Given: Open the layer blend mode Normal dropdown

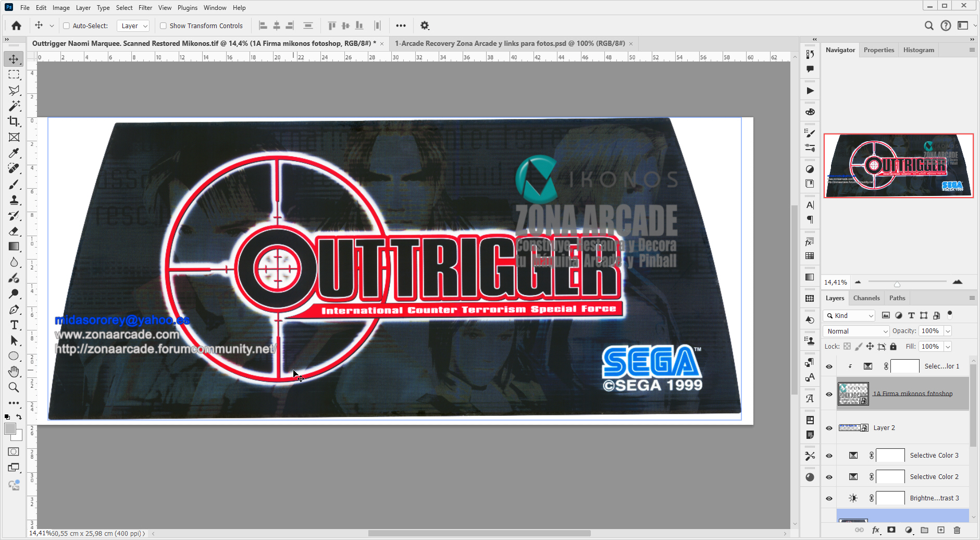Looking at the screenshot, I should (x=856, y=331).
